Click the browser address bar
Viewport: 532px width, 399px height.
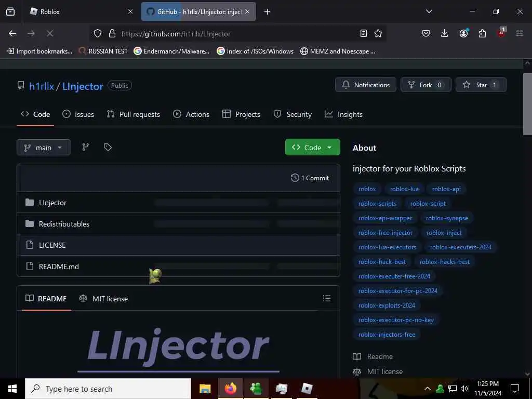click(x=237, y=34)
